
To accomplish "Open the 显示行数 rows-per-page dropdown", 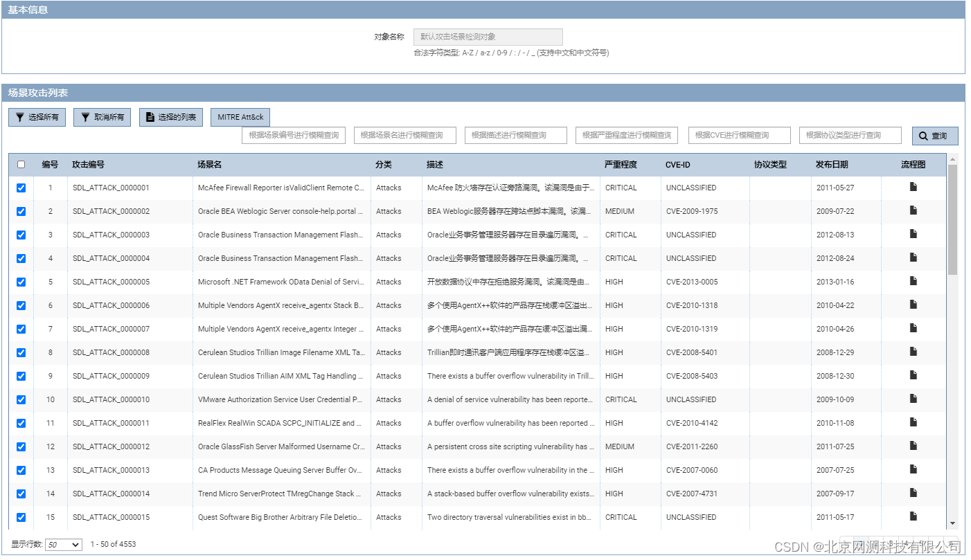I will click(63, 545).
